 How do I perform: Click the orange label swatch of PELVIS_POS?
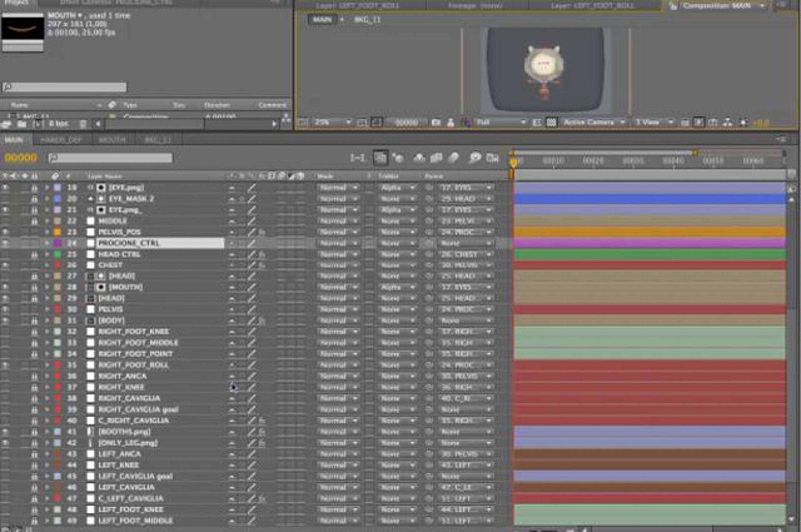coord(57,232)
